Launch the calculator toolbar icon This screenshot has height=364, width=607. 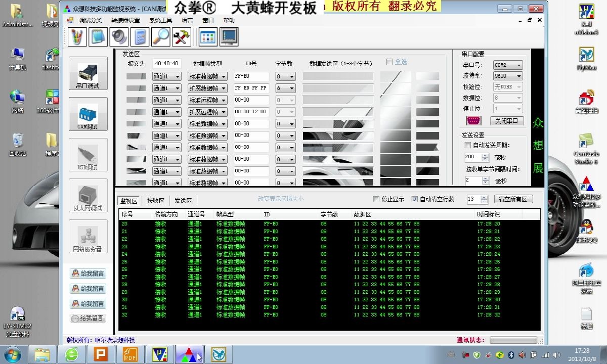coord(140,36)
